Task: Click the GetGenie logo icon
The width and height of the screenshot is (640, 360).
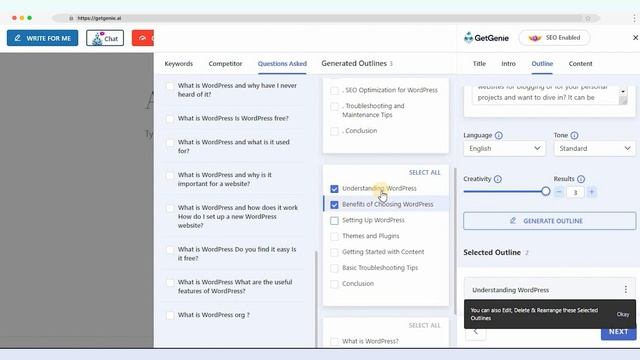Action: point(469,38)
